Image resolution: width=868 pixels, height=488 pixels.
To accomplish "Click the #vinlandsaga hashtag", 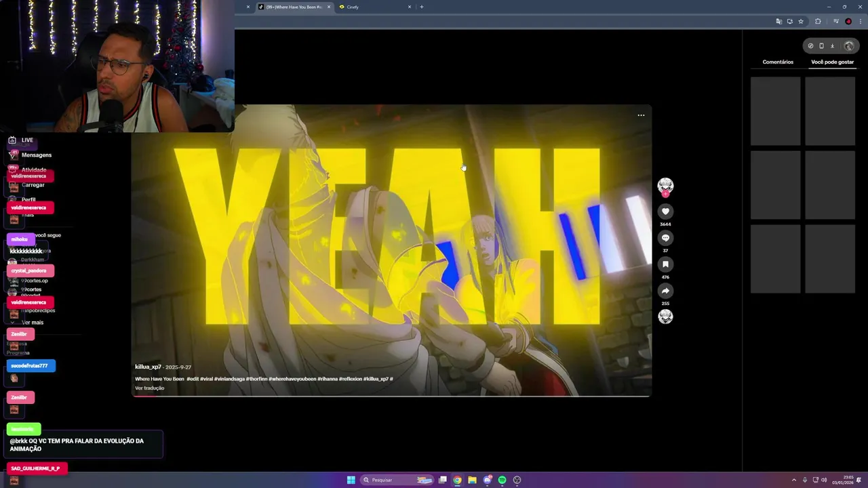I will (x=229, y=379).
